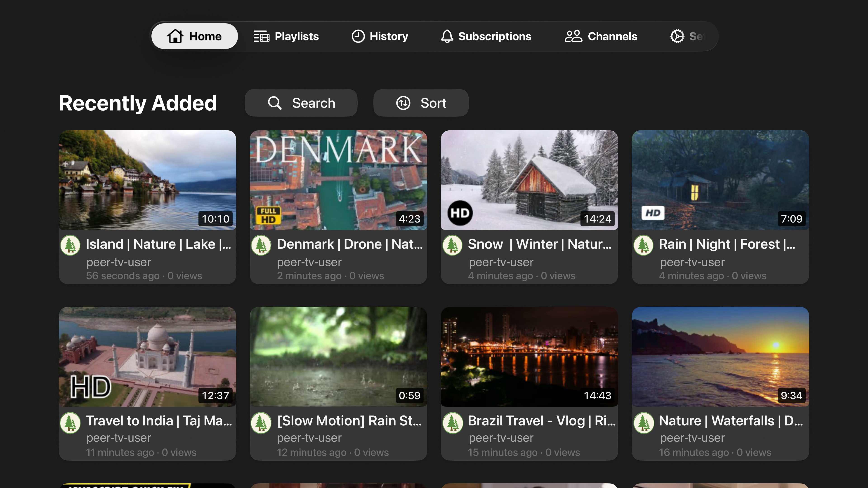Open the Search button
The image size is (868, 488).
point(301,103)
